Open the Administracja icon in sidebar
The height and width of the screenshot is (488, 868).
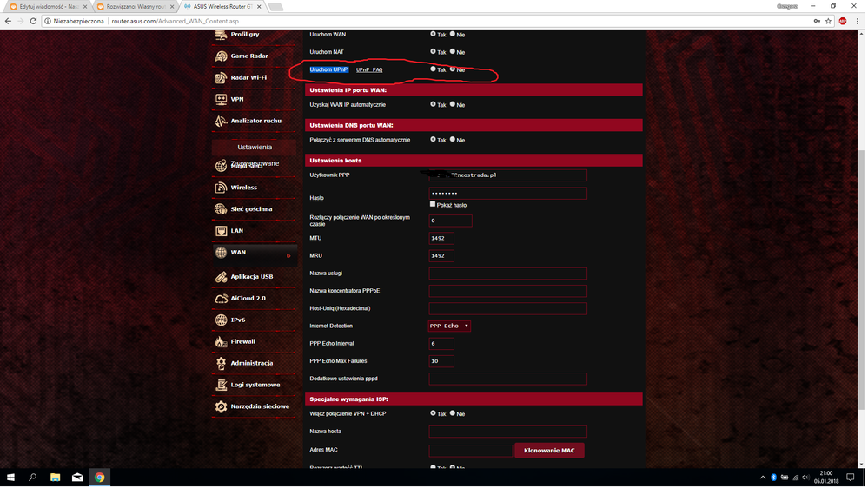(x=222, y=364)
